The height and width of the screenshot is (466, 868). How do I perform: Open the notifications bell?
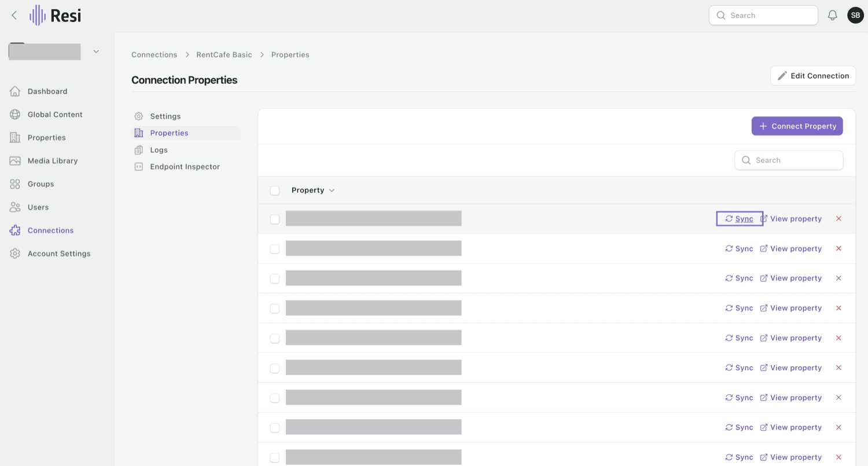pyautogui.click(x=833, y=16)
